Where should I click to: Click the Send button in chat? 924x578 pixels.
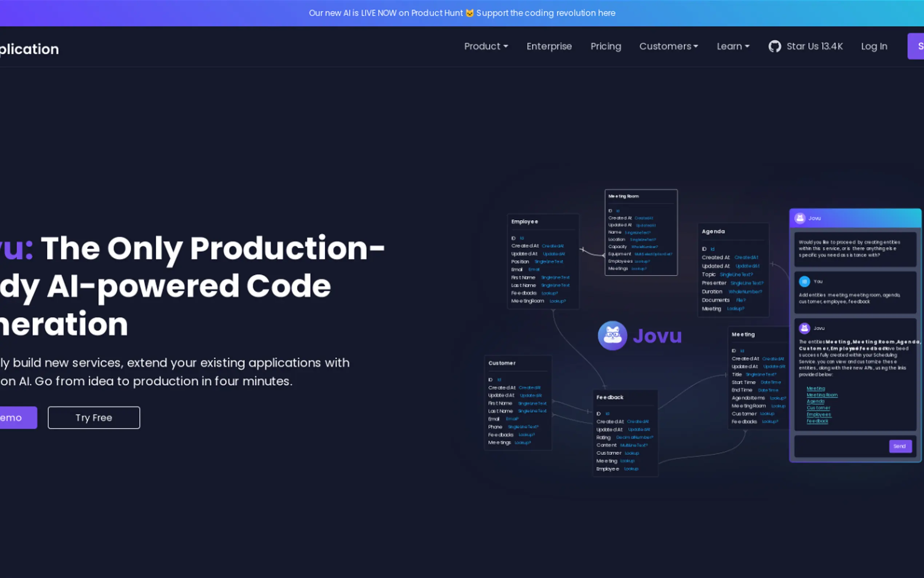(x=900, y=446)
